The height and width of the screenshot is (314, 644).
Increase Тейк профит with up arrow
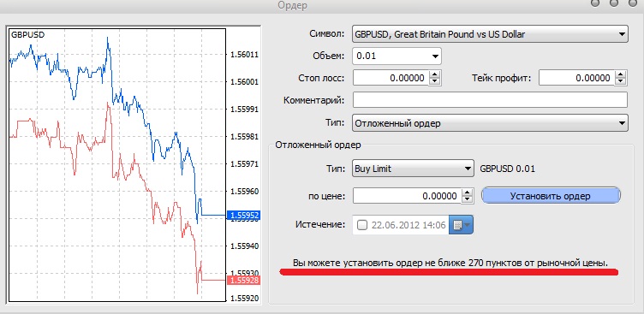621,74
